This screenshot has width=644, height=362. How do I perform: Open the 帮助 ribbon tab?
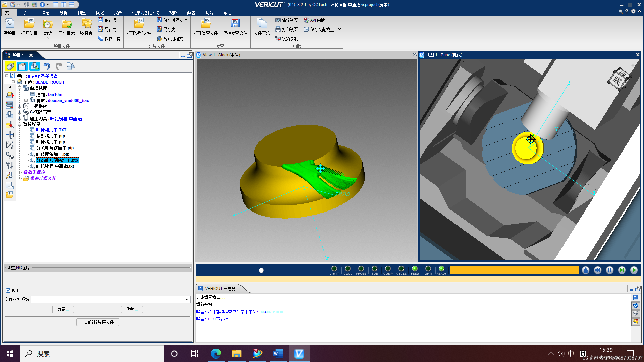tap(227, 13)
